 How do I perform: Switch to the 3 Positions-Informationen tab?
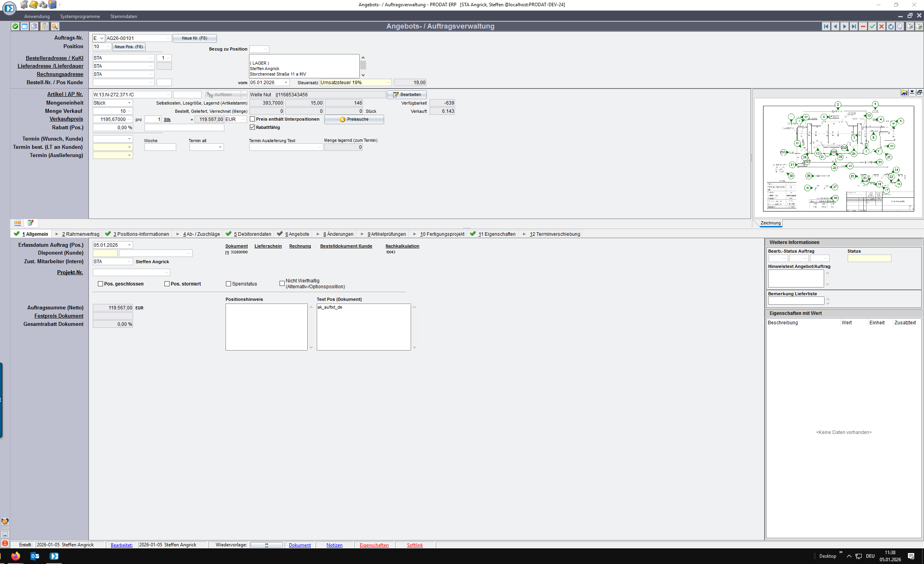pos(141,234)
